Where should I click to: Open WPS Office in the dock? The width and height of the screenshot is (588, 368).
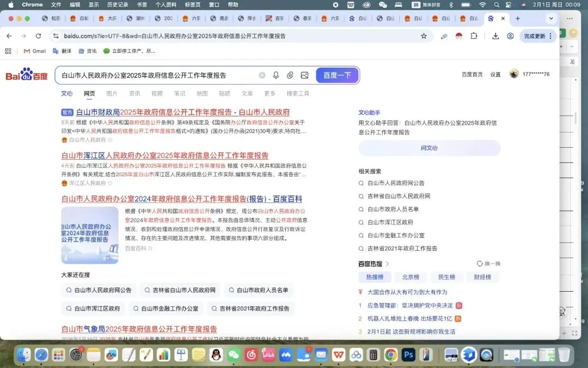[x=339, y=354]
